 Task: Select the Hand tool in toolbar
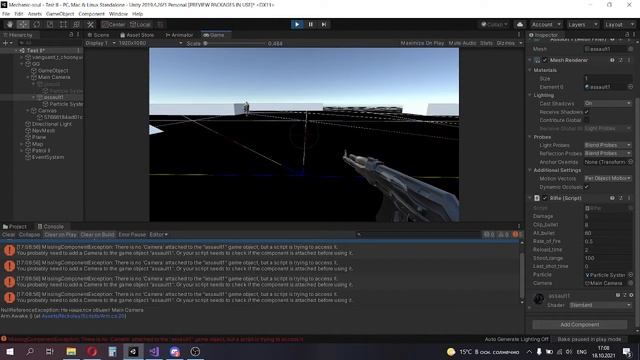[9, 24]
